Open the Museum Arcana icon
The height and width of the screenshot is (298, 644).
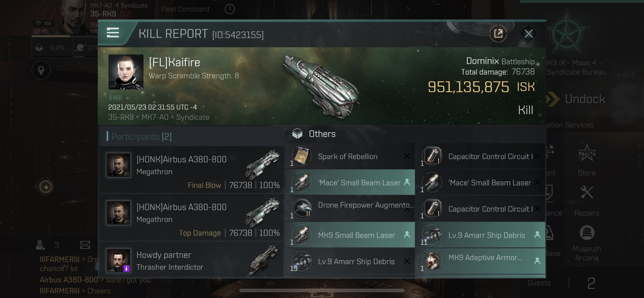pyautogui.click(x=586, y=233)
